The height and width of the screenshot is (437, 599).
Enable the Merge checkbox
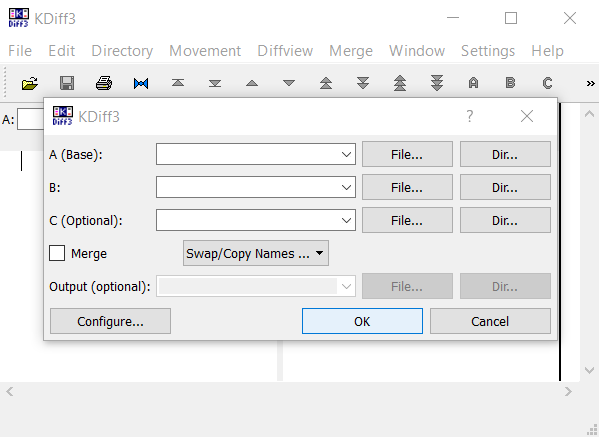57,253
